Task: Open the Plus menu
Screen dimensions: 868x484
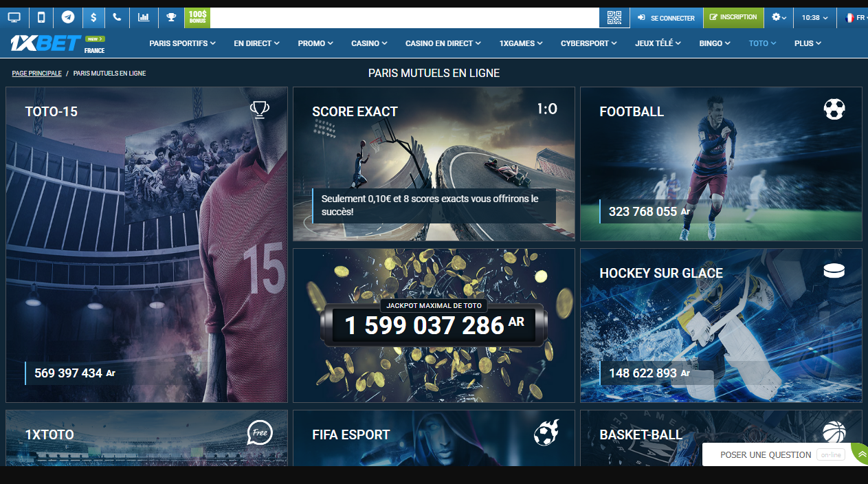Action: coord(808,43)
